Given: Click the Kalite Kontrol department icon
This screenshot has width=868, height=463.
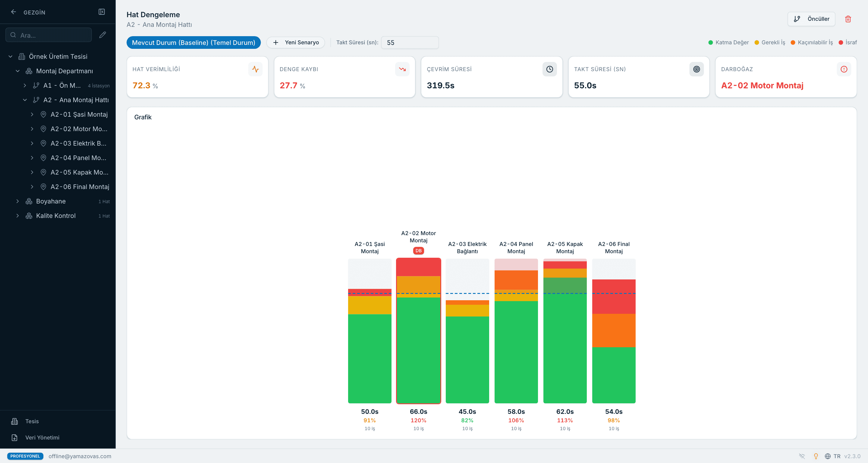Looking at the screenshot, I should (29, 216).
